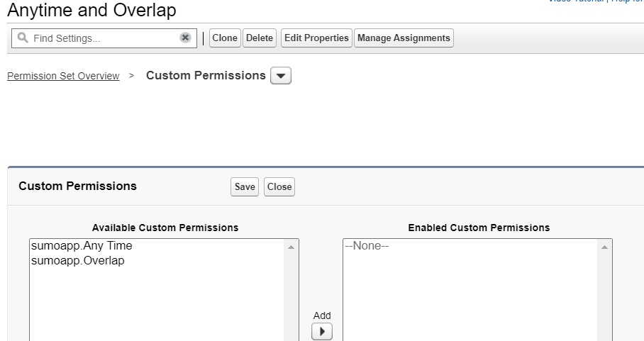Click the Delete button
Image resolution: width=644 pixels, height=341 pixels.
tap(260, 38)
